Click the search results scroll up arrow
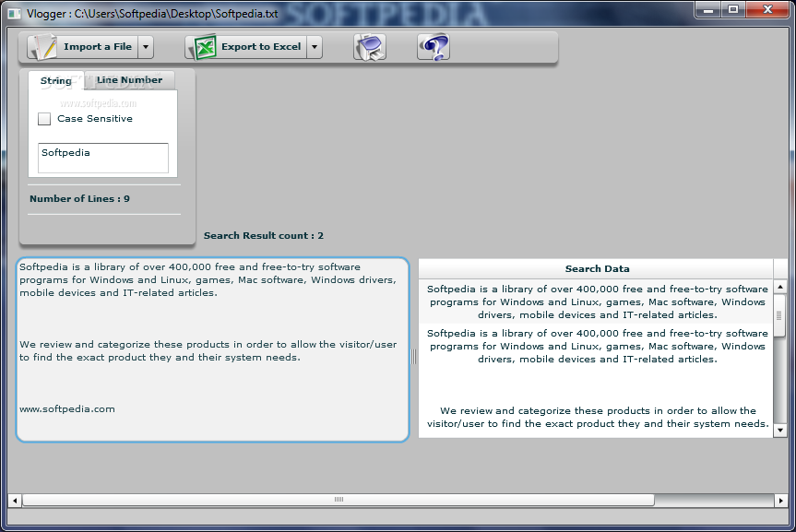The height and width of the screenshot is (532, 796). tap(780, 288)
